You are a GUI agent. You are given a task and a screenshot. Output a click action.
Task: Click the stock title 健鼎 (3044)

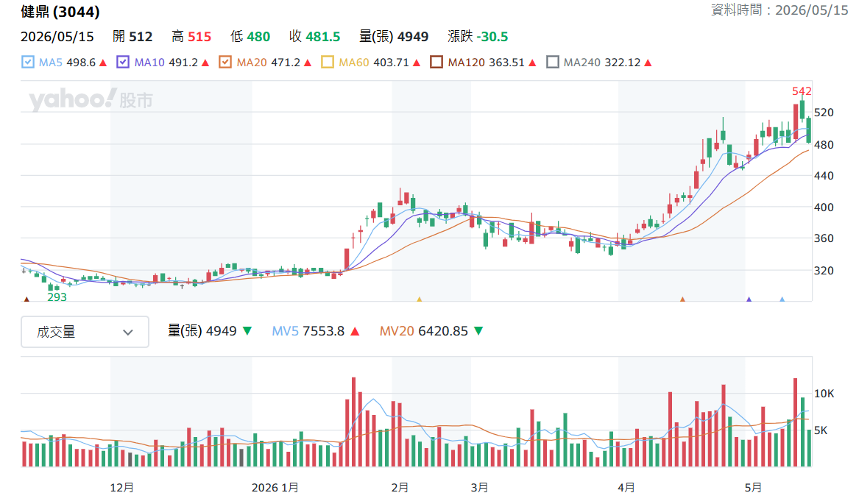[60, 12]
